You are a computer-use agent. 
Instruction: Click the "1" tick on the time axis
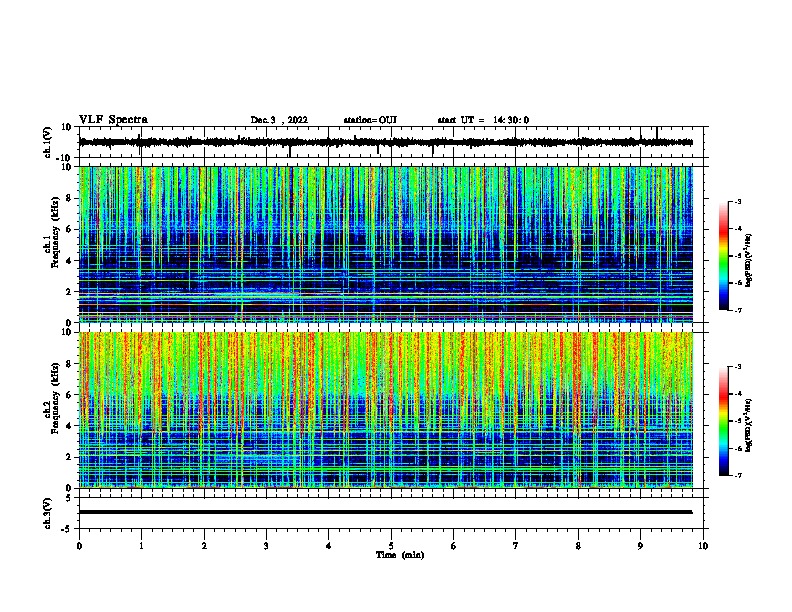[x=141, y=546]
